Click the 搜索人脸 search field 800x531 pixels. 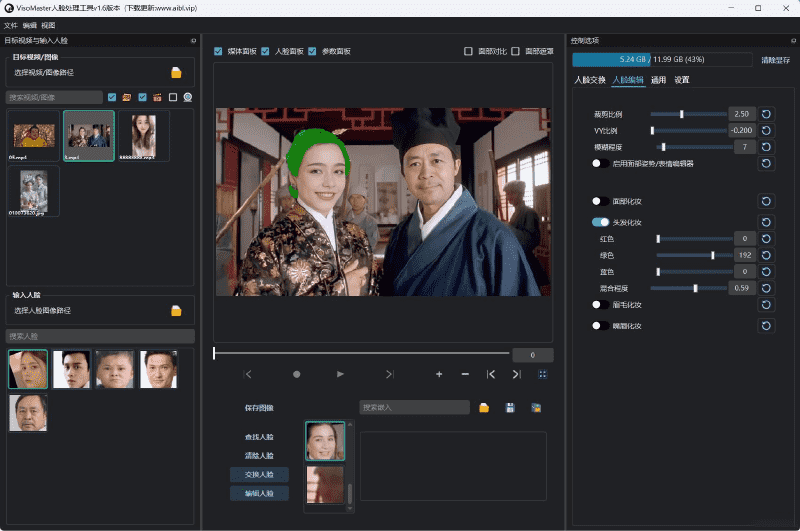pyautogui.click(x=100, y=336)
